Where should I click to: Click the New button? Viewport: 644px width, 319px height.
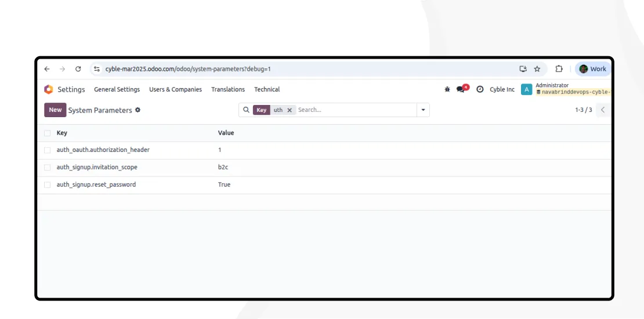(55, 110)
